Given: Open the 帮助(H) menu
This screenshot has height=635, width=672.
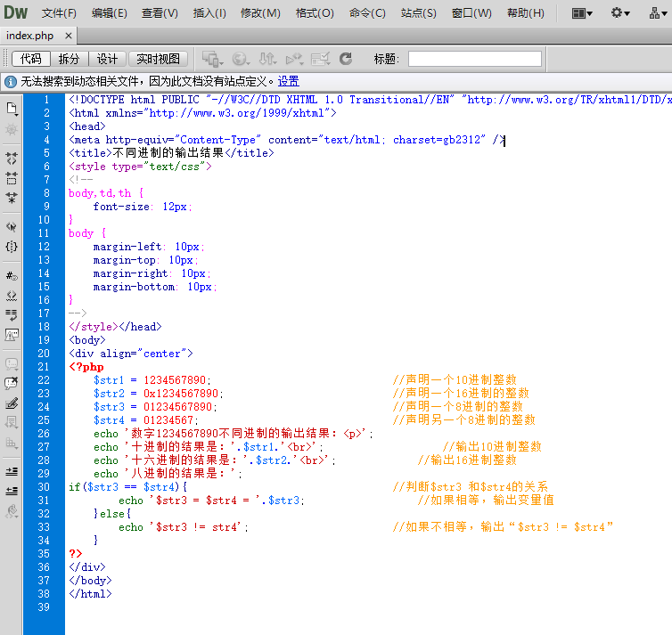Looking at the screenshot, I should pyautogui.click(x=526, y=13).
